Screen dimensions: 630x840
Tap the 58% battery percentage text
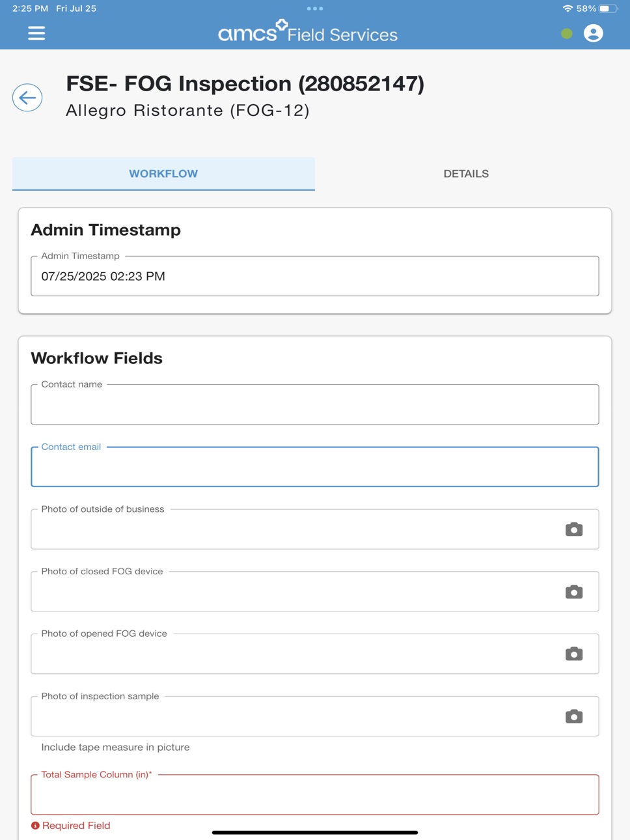[586, 8]
